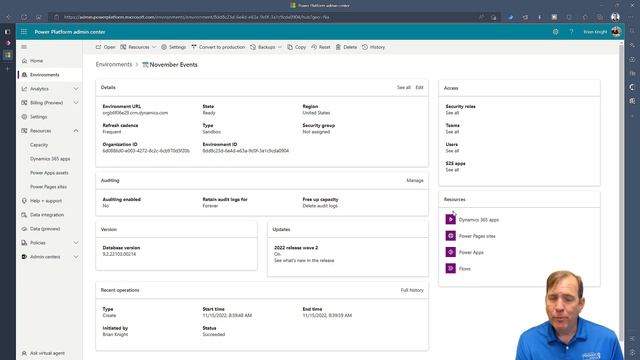
Task: Click See all under Users
Action: pos(452,151)
